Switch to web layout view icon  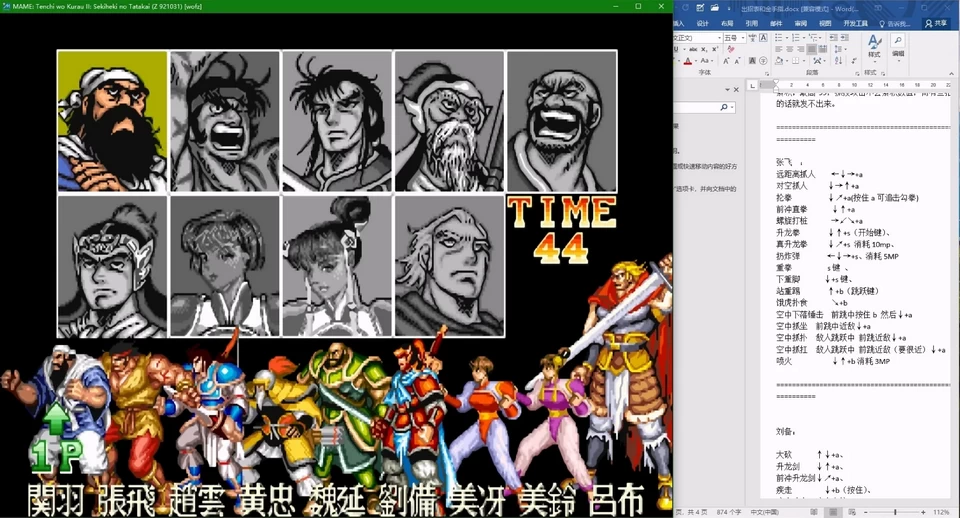(x=852, y=512)
